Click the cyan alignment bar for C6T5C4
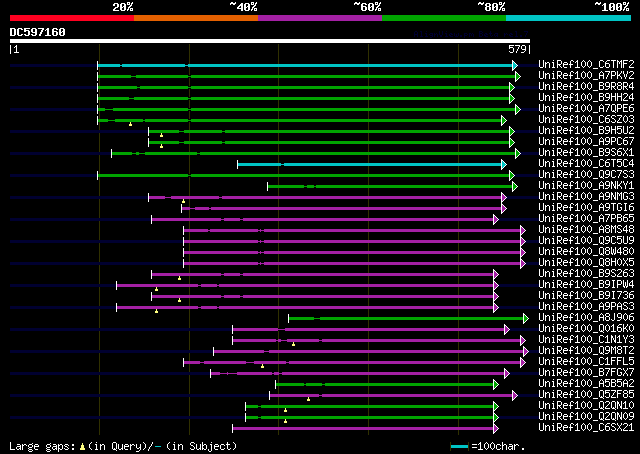640x454 pixels. click(370, 165)
